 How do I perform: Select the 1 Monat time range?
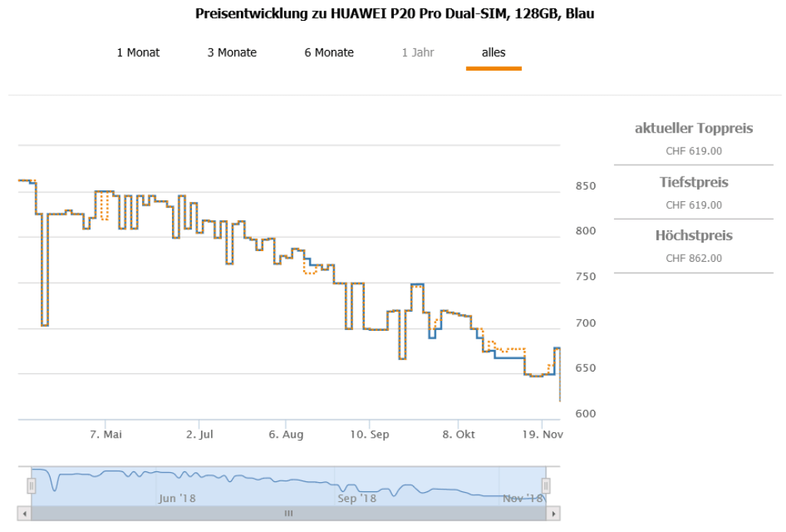click(138, 53)
